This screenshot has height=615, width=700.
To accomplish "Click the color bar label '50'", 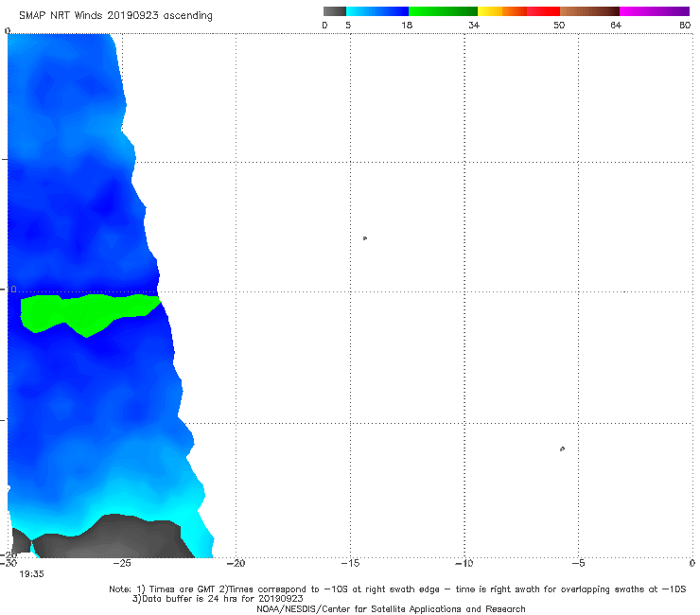I will pos(559,25).
